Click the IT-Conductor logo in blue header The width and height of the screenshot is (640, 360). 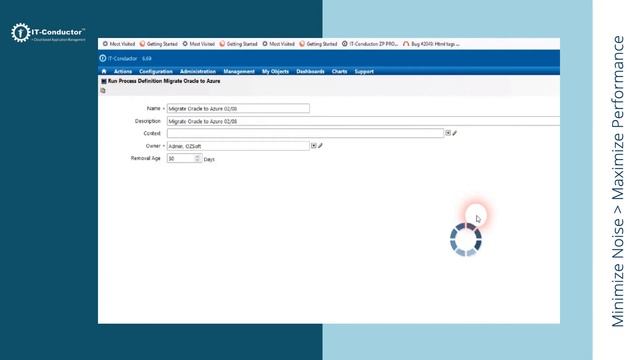point(103,58)
